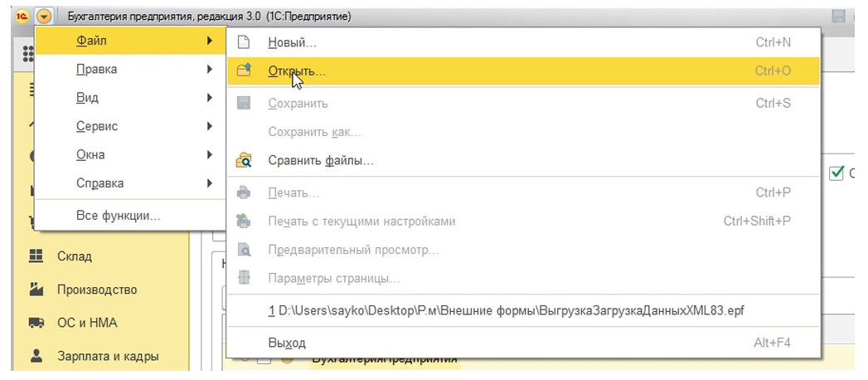Select Параметры страницы... item
The image size is (868, 380).
(x=523, y=278)
